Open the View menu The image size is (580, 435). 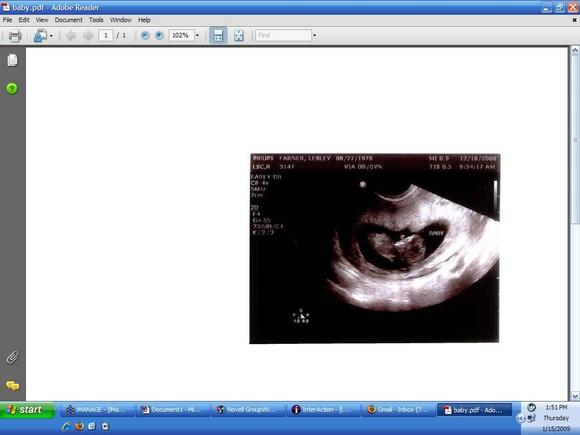42,20
